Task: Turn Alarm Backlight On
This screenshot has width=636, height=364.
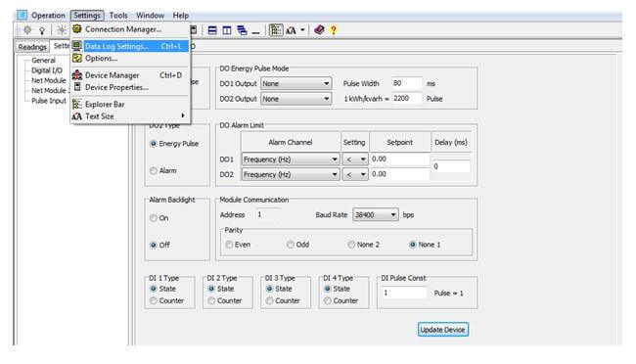Action: tap(154, 218)
